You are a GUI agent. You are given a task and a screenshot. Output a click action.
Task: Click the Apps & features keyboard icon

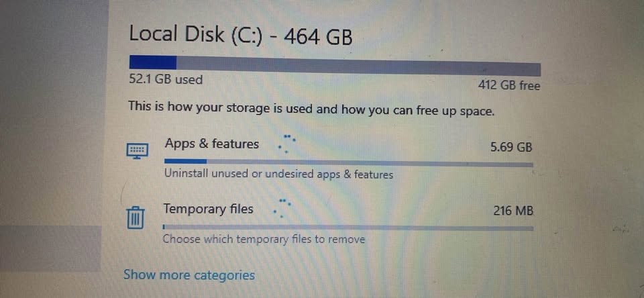click(x=137, y=150)
